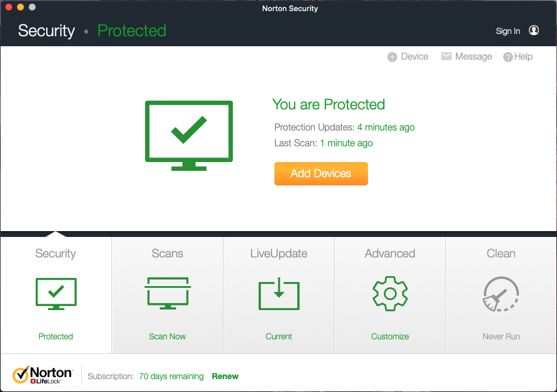
Task: Click the LiveUpdate download arrow icon
Action: point(279,294)
